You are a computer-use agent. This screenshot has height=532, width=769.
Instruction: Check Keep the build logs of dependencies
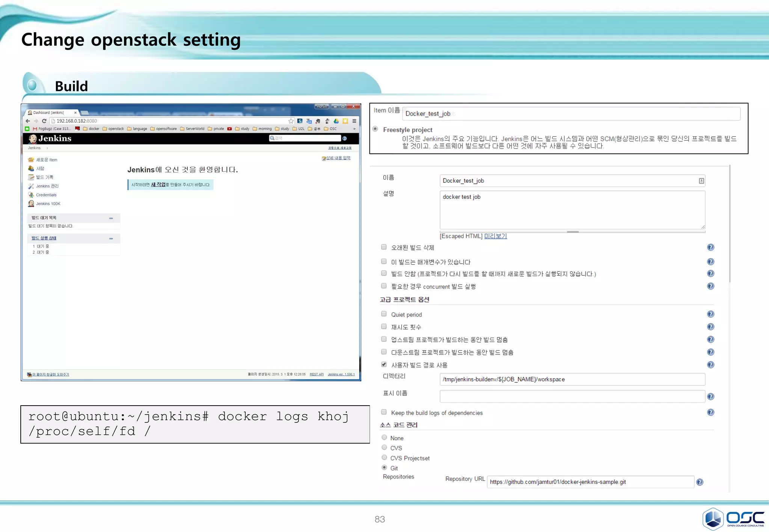coord(384,412)
